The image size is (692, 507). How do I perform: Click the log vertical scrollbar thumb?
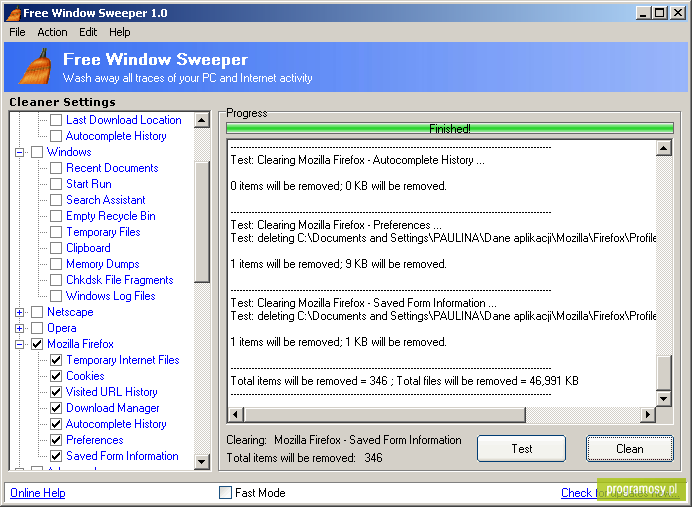664,373
